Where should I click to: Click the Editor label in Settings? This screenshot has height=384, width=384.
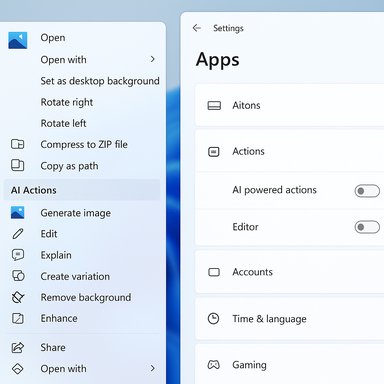tap(245, 227)
